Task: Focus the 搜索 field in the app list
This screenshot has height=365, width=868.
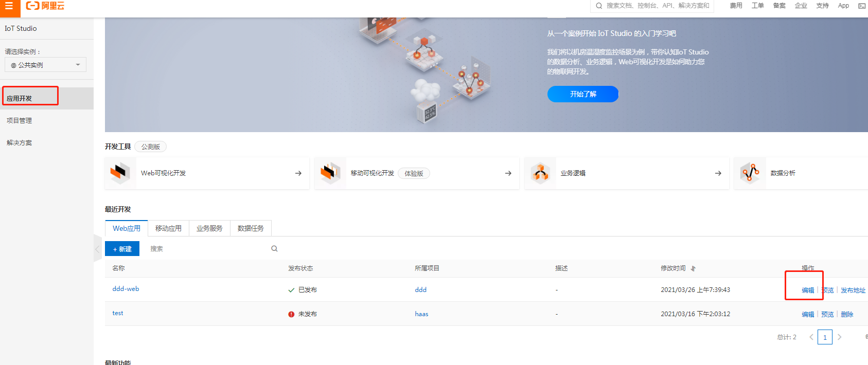Action: [x=214, y=249]
